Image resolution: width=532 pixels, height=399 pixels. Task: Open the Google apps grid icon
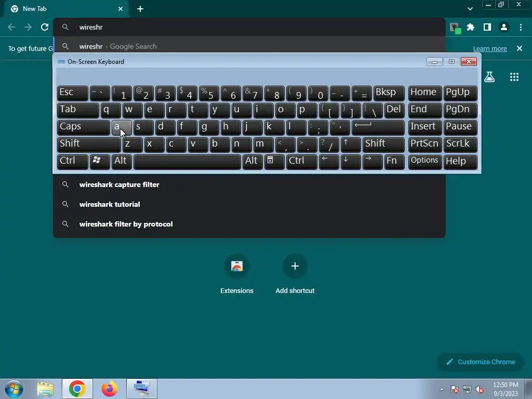coord(514,77)
